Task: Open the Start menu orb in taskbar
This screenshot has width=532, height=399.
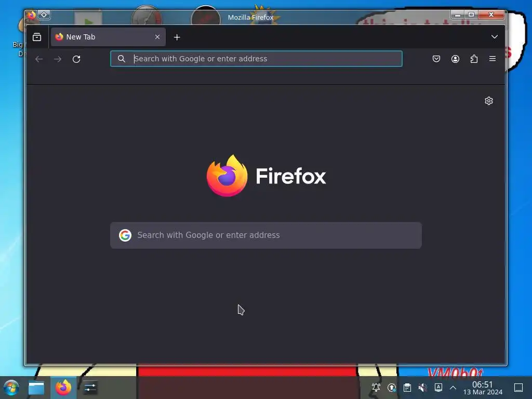Action: [x=11, y=388]
